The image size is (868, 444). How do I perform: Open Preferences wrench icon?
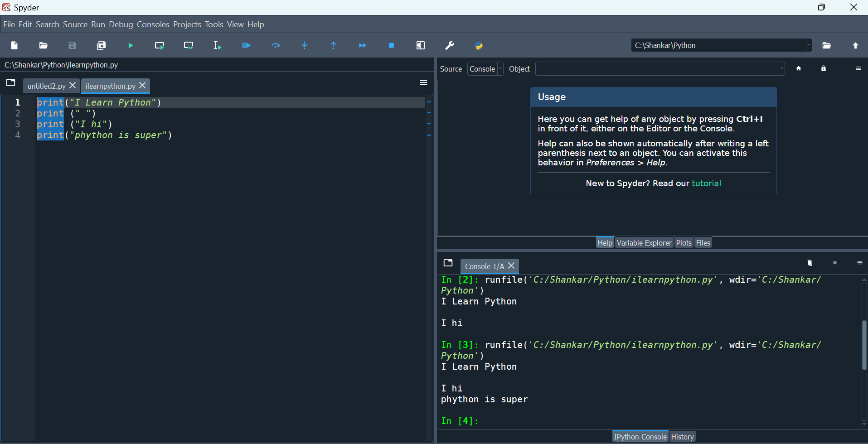tap(450, 46)
